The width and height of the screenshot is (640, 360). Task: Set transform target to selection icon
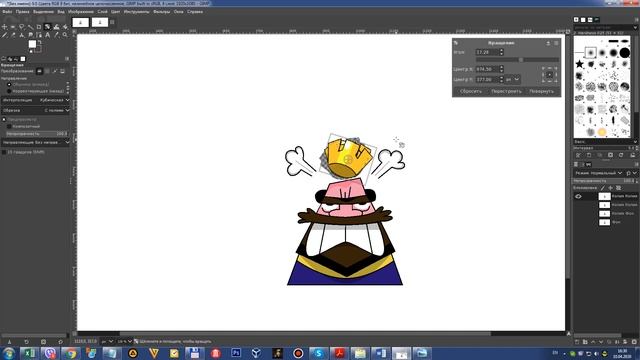coord(47,71)
